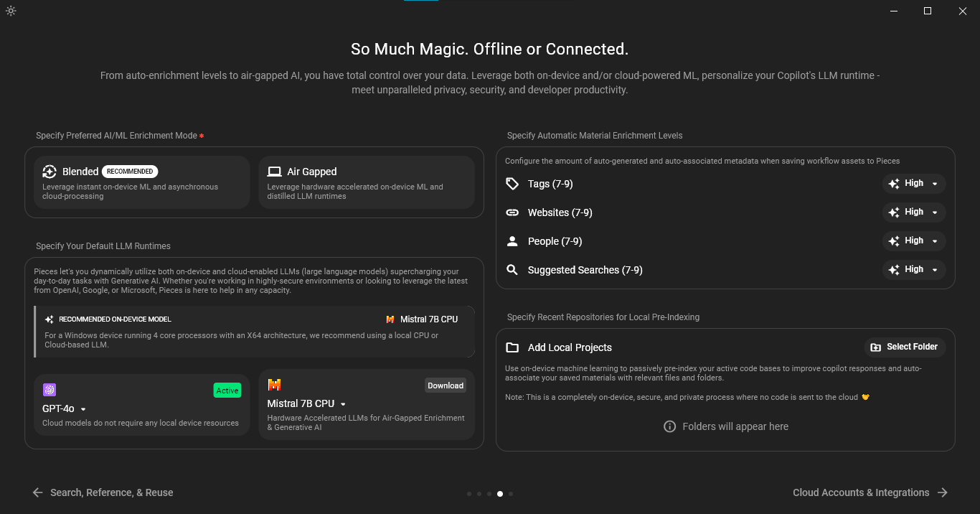The width and height of the screenshot is (980, 514).
Task: Jump to the first onboarding page dot
Action: [x=469, y=494]
